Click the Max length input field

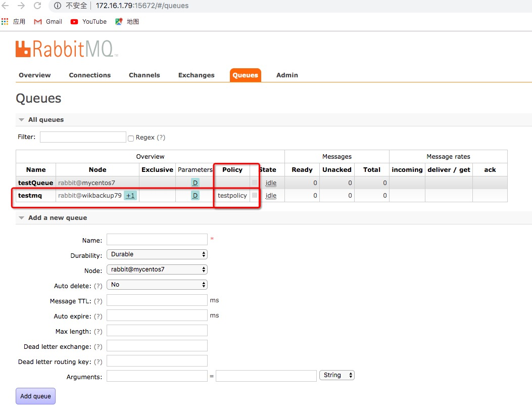coord(157,330)
